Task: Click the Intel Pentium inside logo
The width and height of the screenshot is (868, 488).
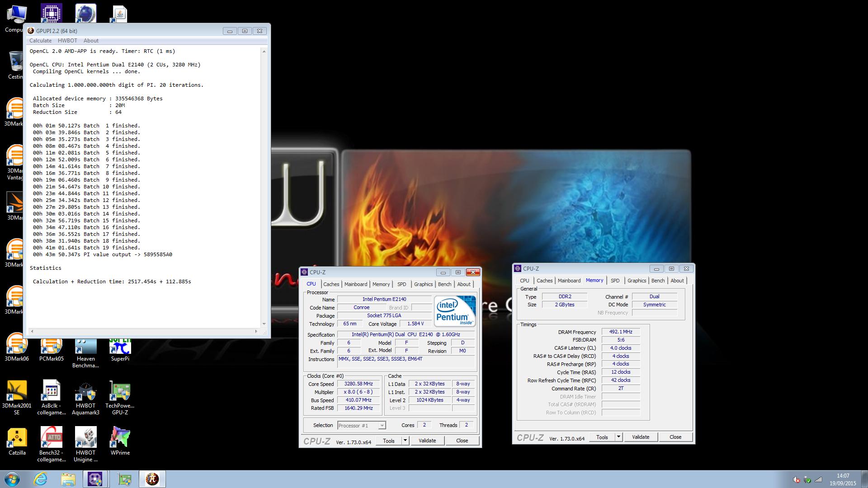Action: (455, 311)
